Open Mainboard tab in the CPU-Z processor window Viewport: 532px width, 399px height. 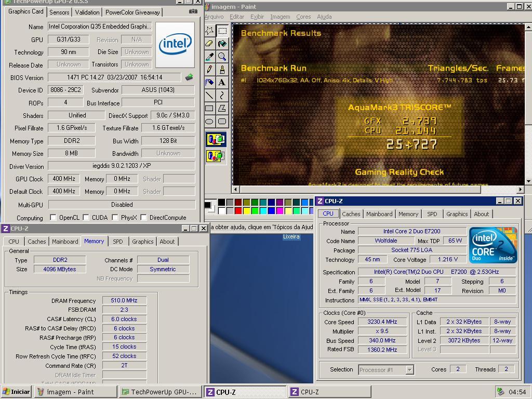coord(379,214)
